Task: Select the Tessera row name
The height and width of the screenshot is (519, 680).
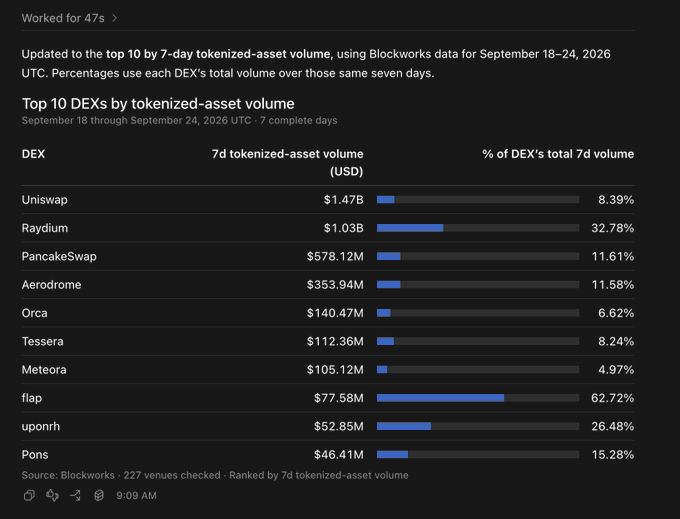Action: 42,342
